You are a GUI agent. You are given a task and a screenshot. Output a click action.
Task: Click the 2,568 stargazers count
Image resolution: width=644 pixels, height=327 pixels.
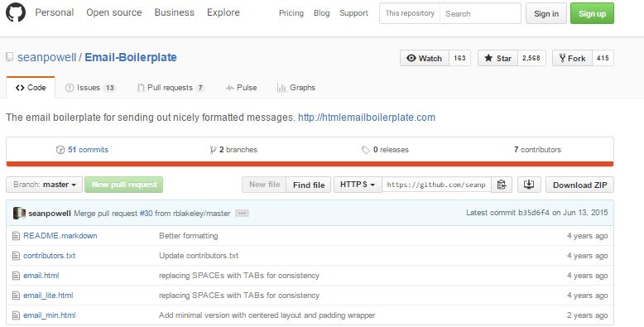point(531,58)
